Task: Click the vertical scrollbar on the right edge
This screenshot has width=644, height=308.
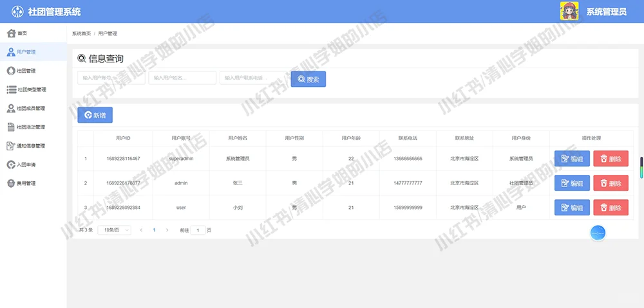Action: pos(641,167)
